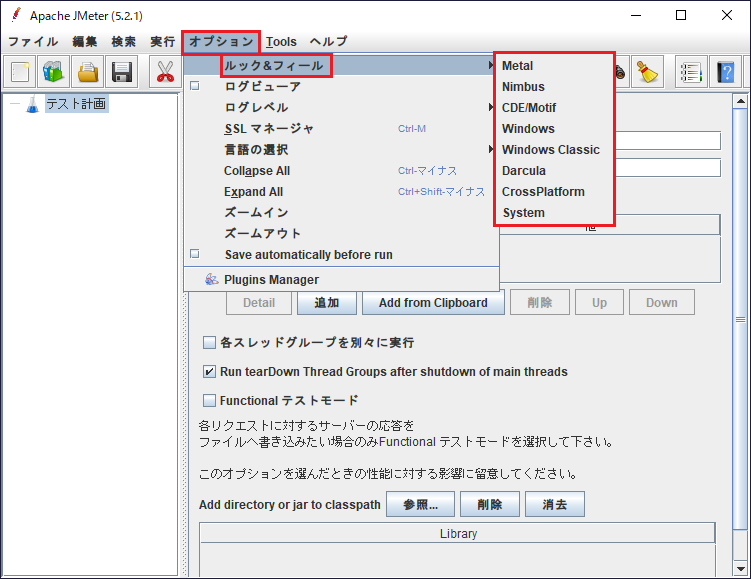Image resolution: width=751 pixels, height=579 pixels.
Task: Click the Open file folder icon
Action: 88,72
